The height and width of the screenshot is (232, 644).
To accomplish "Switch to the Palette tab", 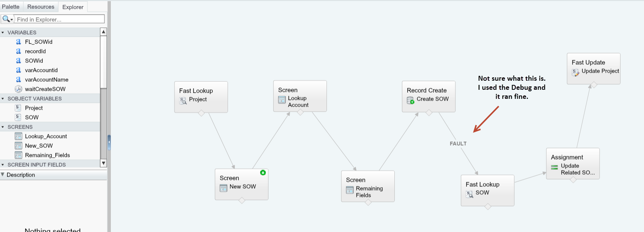I will tap(11, 7).
